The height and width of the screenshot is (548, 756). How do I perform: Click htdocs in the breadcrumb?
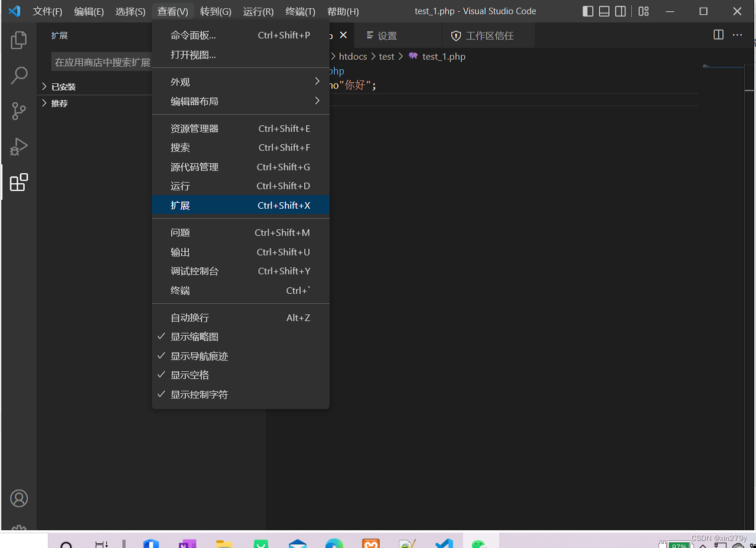click(x=353, y=57)
